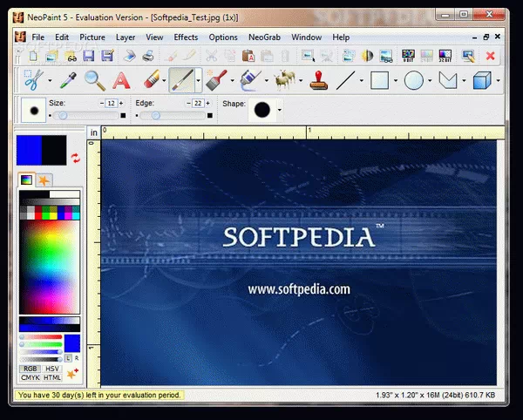The width and height of the screenshot is (523, 420).
Task: Click the ruler units 'in' button
Action: coord(94,132)
